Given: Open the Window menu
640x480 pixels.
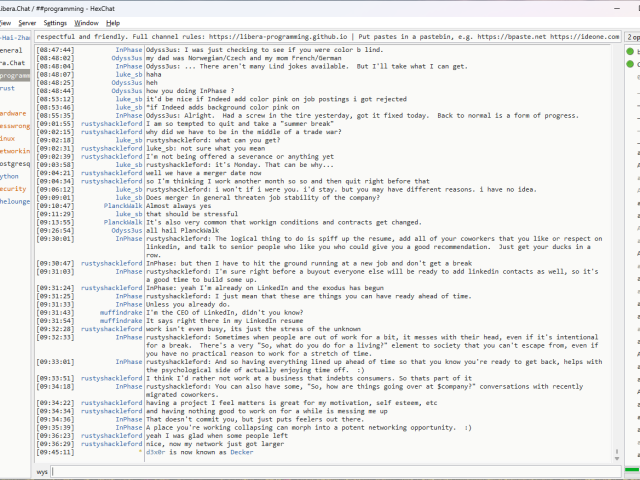Looking at the screenshot, I should 87,22.
